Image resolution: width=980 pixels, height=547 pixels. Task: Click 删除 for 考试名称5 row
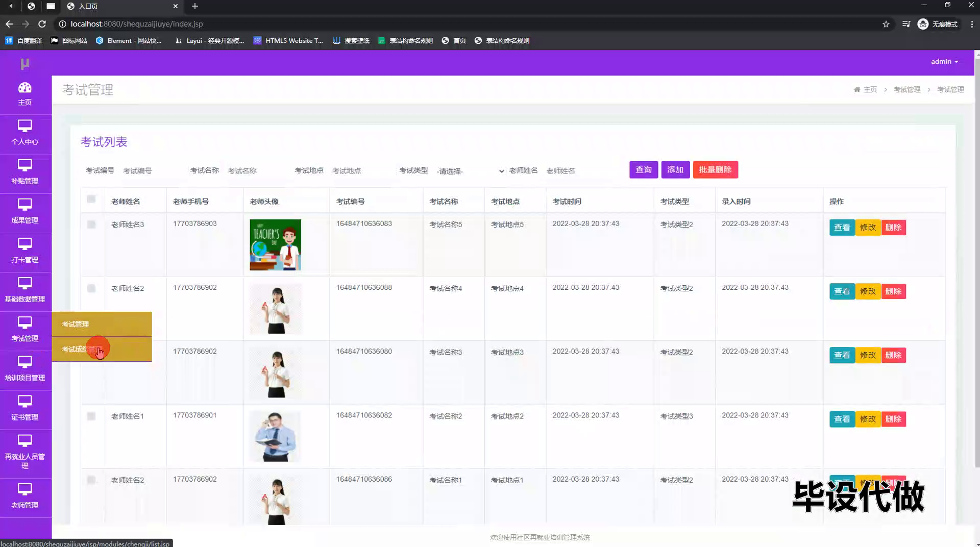[x=893, y=227]
